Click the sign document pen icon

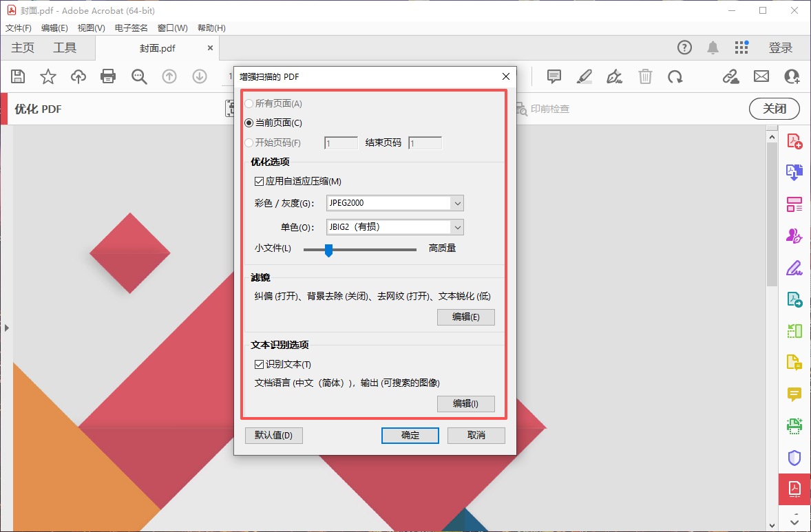tap(615, 76)
